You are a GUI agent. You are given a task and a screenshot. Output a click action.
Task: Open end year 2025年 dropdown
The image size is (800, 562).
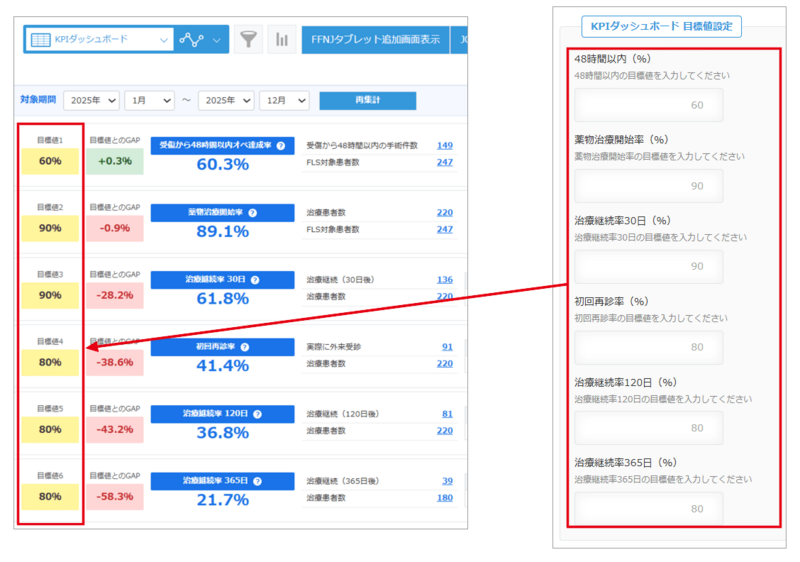(226, 100)
